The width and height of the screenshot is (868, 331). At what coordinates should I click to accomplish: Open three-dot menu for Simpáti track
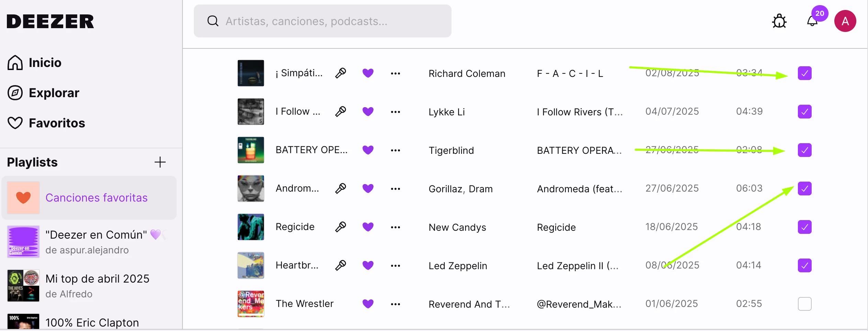pos(396,73)
